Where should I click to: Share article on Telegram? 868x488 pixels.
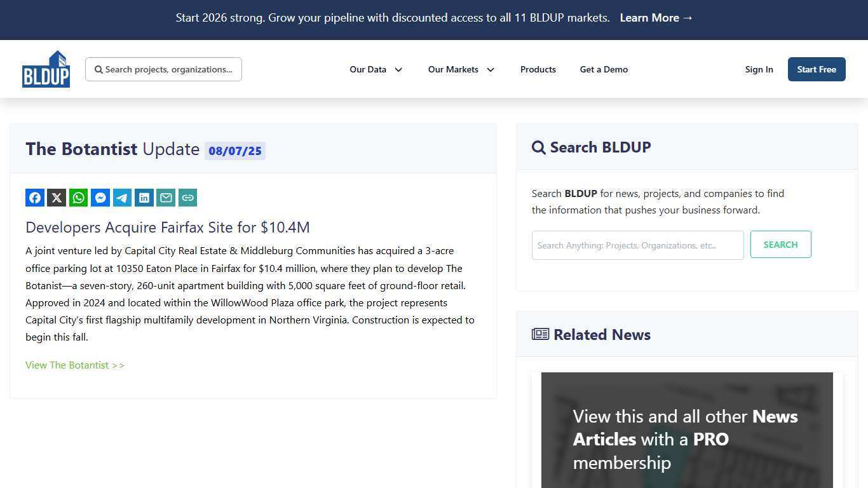pos(122,198)
